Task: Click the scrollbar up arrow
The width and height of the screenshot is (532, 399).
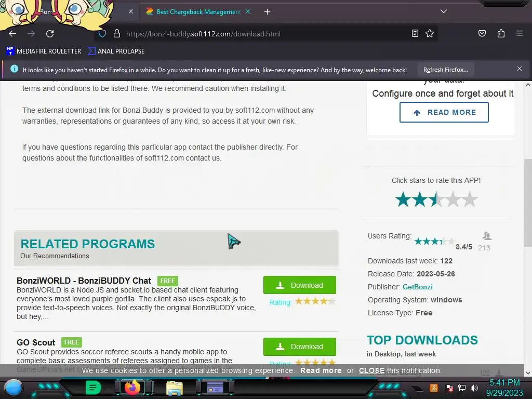Action: click(528, 85)
